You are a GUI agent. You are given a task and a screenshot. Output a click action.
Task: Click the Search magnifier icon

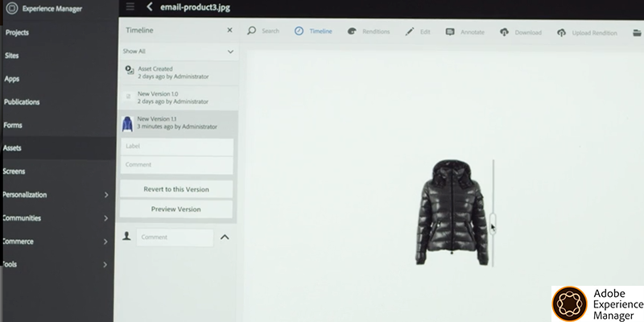tap(252, 31)
